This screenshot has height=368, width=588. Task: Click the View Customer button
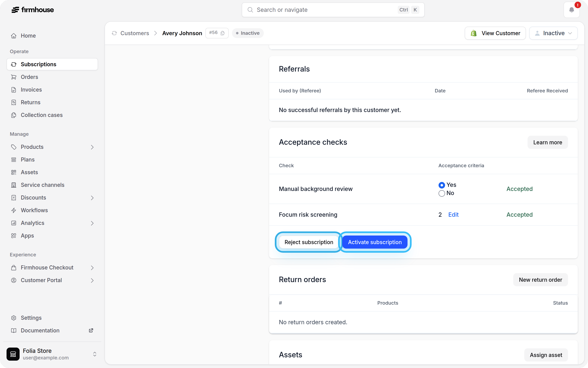pyautogui.click(x=495, y=33)
